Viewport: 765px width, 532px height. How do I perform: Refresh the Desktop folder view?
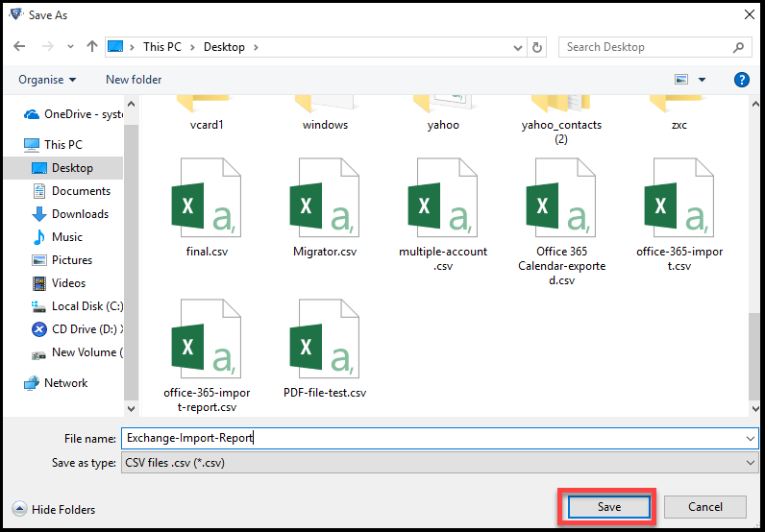coord(537,47)
